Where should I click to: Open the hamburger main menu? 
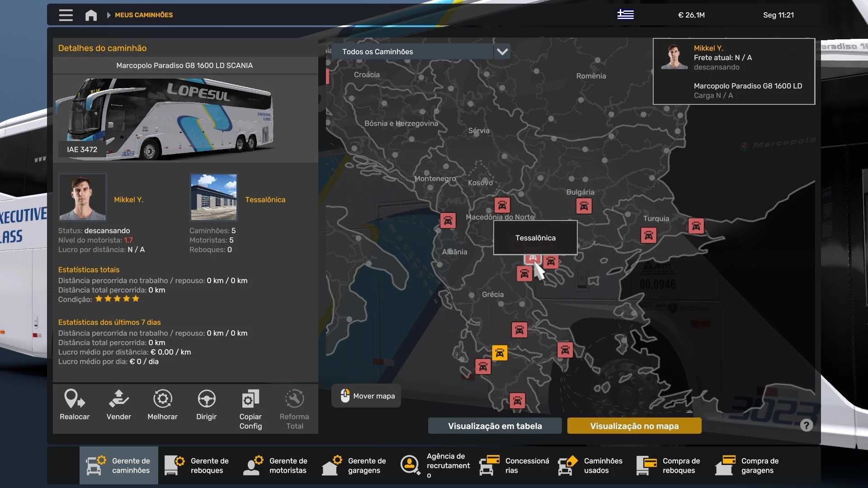(66, 15)
